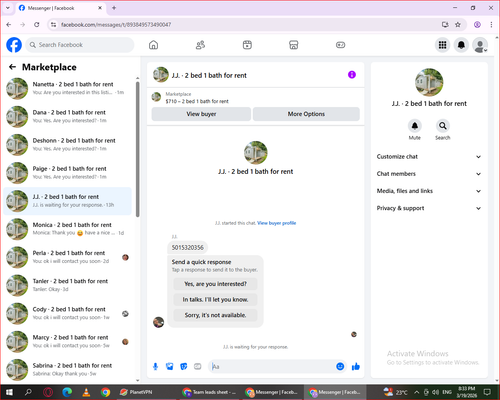Open a new browser tab

click(x=114, y=8)
